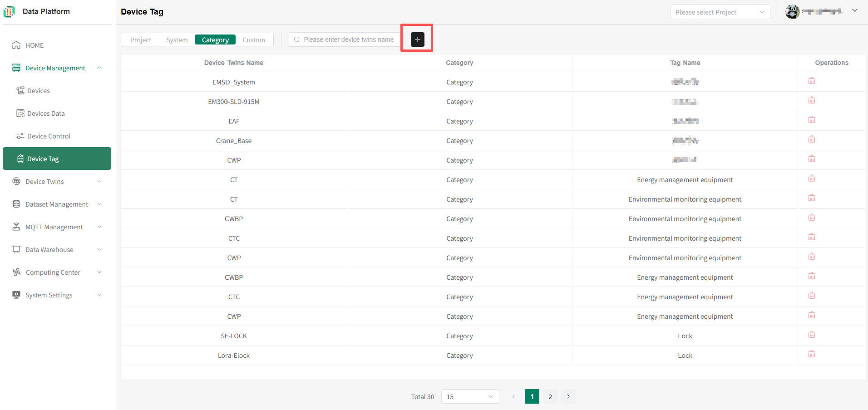
Task: Open Devices Data in sidebar
Action: click(x=46, y=114)
